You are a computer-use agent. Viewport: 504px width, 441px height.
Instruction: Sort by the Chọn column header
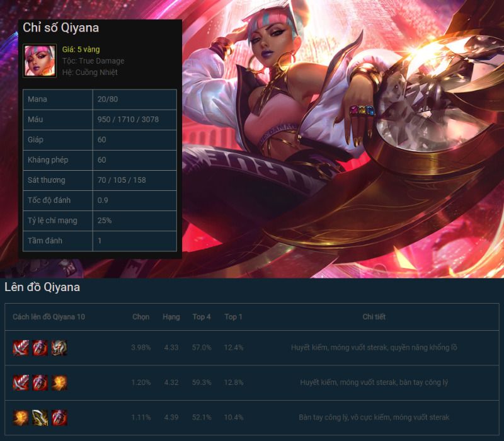coord(140,317)
